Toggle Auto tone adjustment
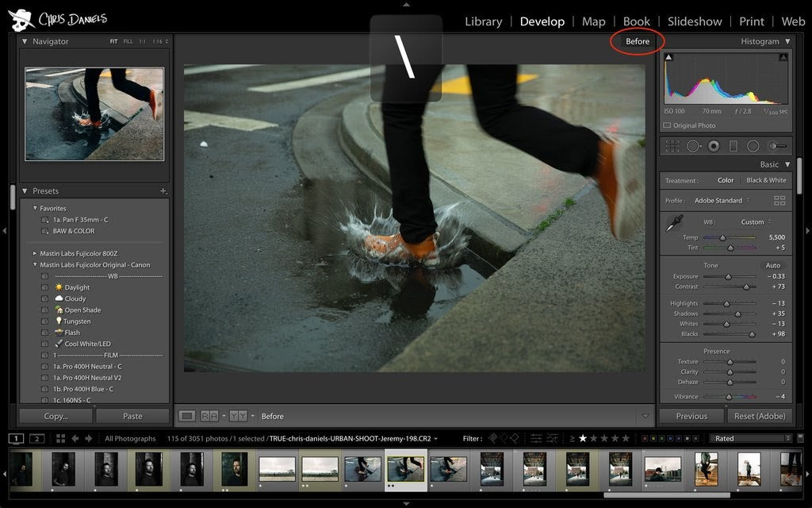812x508 pixels. point(772,265)
